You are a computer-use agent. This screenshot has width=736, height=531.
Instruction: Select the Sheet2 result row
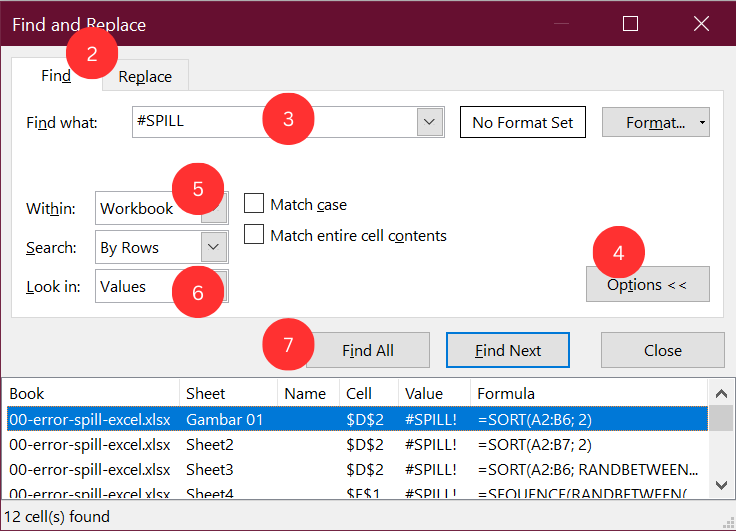click(x=357, y=444)
